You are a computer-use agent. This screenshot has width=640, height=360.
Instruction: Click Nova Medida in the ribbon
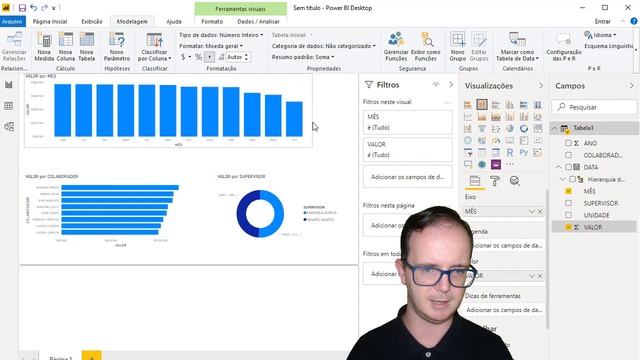coord(44,47)
